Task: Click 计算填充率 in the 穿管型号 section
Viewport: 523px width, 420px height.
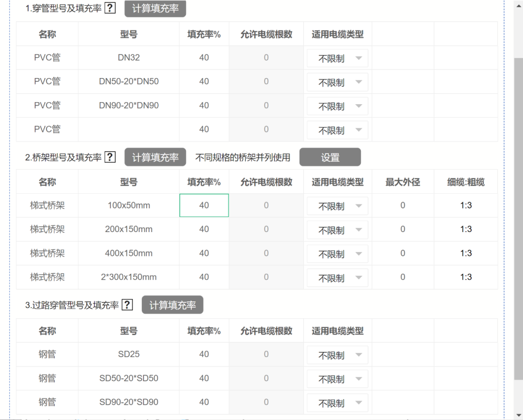Action: point(155,9)
